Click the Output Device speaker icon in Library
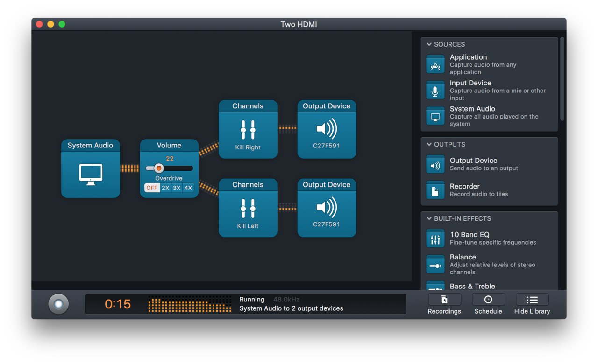The height and width of the screenshot is (364, 598). 435,164
